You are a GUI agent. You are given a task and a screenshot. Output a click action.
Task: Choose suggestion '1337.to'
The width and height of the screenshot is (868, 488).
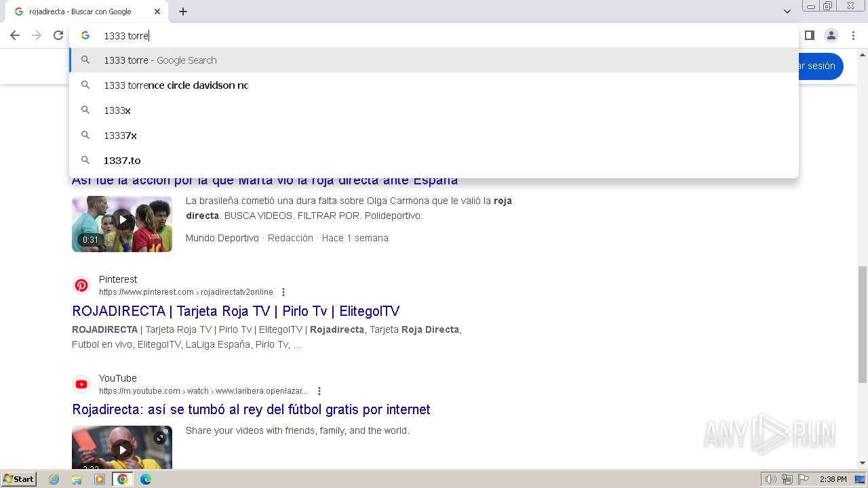pos(434,161)
